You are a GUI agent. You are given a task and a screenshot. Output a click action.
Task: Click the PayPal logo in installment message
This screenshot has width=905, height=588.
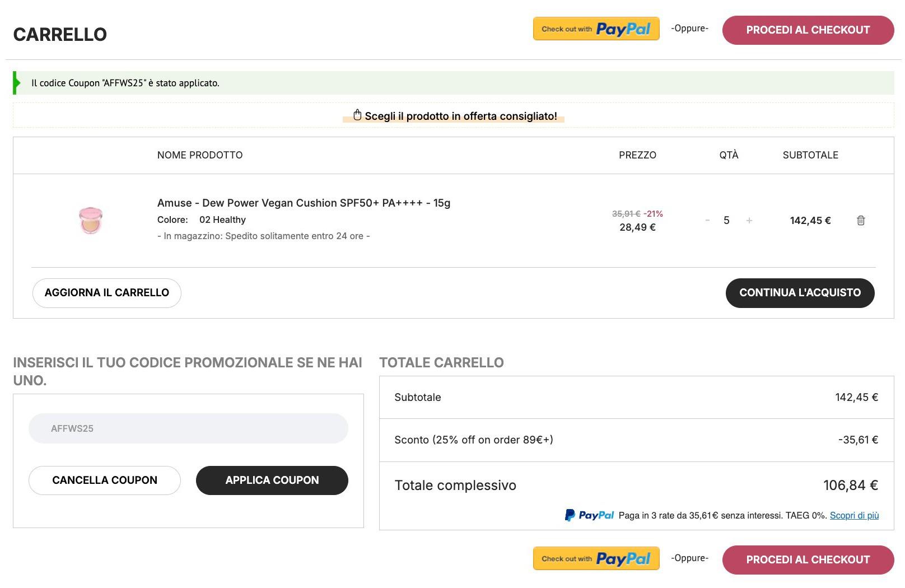tap(589, 515)
